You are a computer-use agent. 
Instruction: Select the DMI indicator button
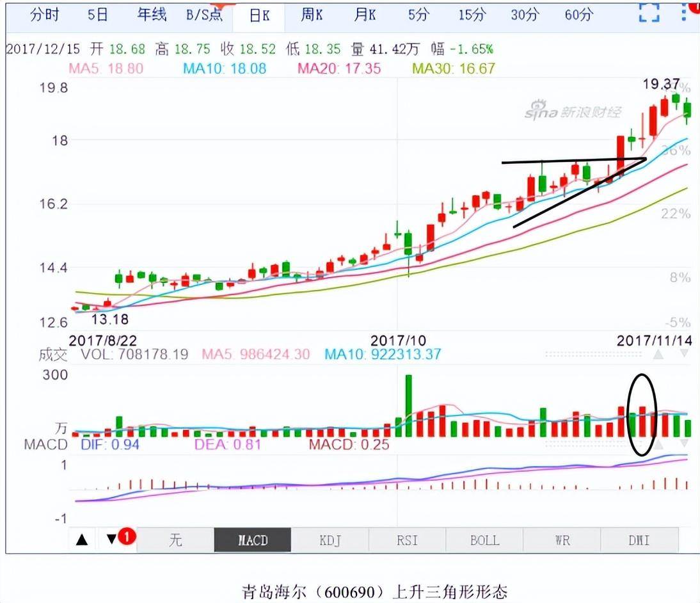tap(639, 540)
